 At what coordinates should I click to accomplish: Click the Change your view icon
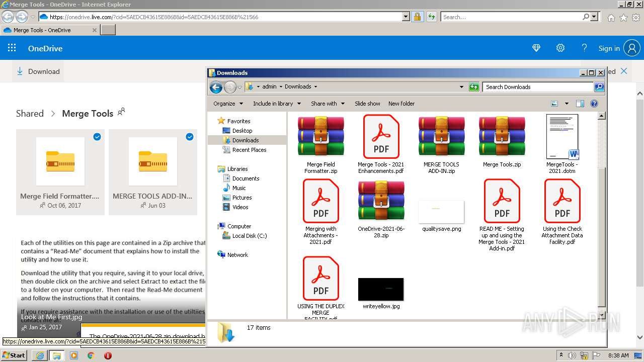(554, 104)
